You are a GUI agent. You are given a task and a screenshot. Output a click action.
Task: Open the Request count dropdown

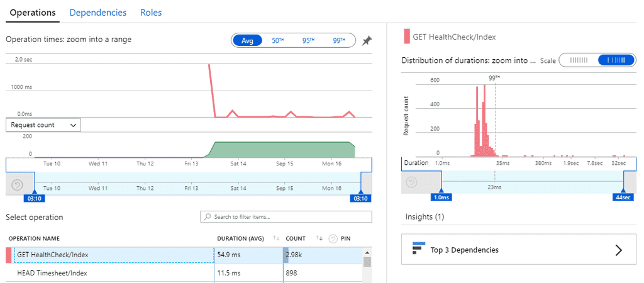[43, 125]
